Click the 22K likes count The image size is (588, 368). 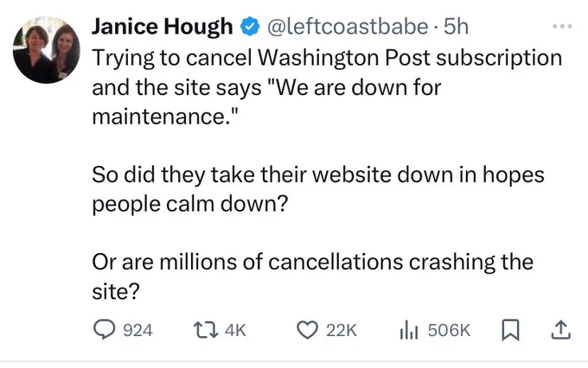(342, 331)
